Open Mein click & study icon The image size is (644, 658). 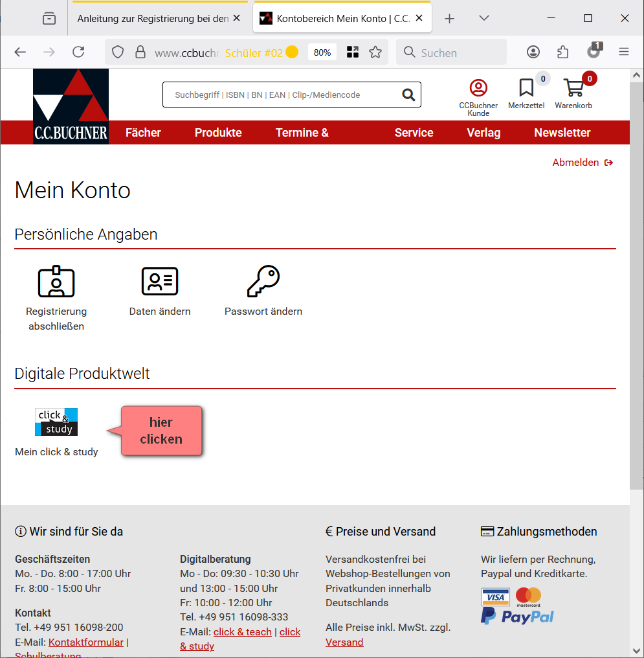tap(56, 422)
